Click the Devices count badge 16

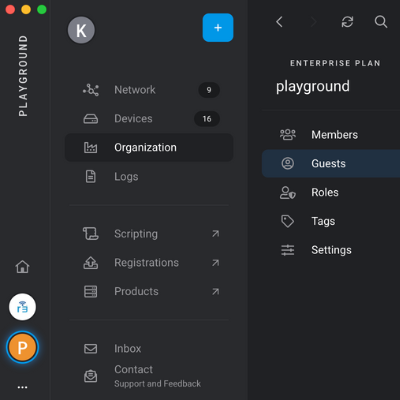pyautogui.click(x=207, y=119)
